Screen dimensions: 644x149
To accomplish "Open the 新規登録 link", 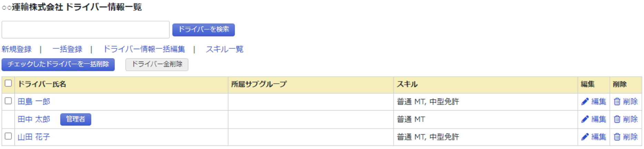I will point(17,49).
